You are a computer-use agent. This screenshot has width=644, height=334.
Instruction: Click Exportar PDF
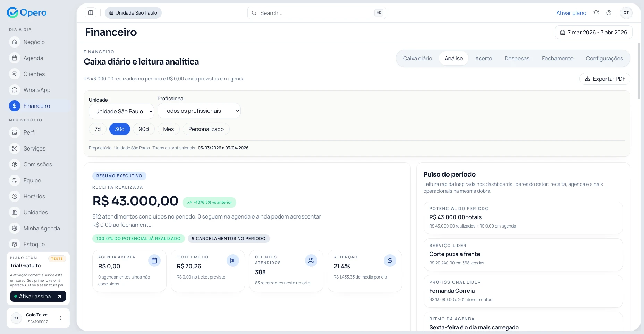pyautogui.click(x=605, y=79)
